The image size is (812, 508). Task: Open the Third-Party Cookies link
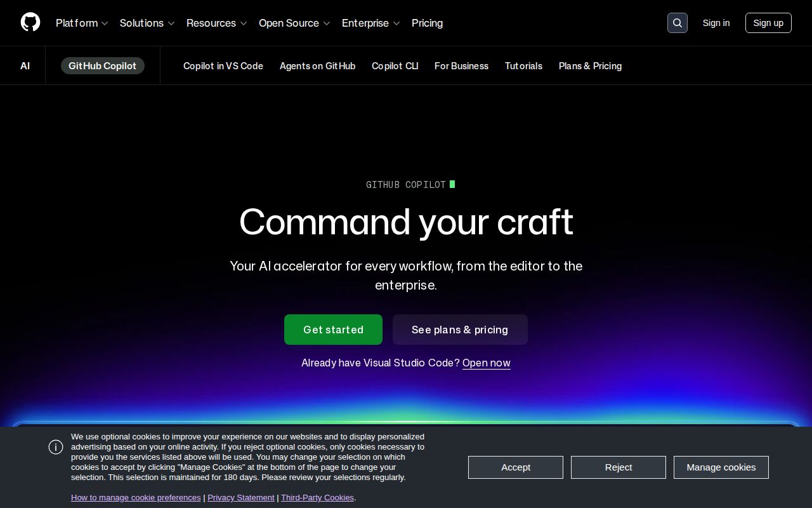pos(317,498)
